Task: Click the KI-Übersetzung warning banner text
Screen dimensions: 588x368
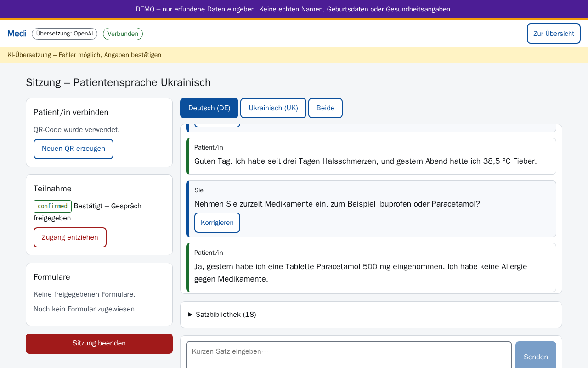Action: (84, 55)
